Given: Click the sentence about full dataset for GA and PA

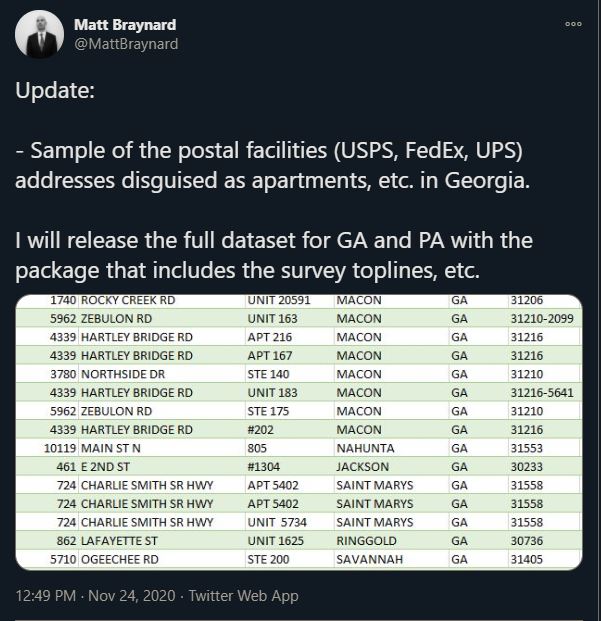Looking at the screenshot, I should (x=274, y=255).
